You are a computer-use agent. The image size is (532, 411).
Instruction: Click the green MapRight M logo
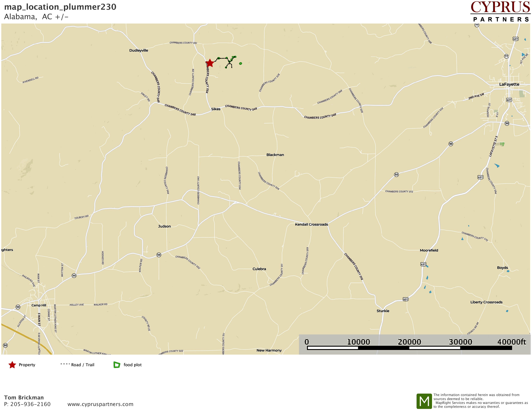(x=424, y=401)
